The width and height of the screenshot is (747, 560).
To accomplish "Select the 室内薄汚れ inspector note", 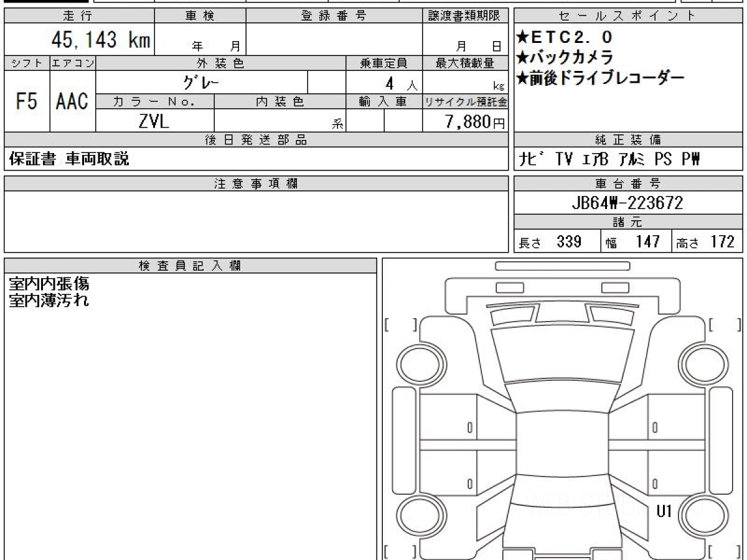I will pyautogui.click(x=49, y=301).
